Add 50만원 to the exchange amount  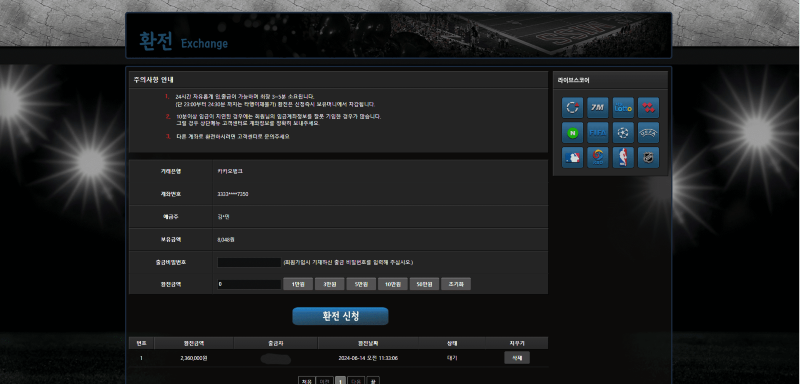pos(424,284)
